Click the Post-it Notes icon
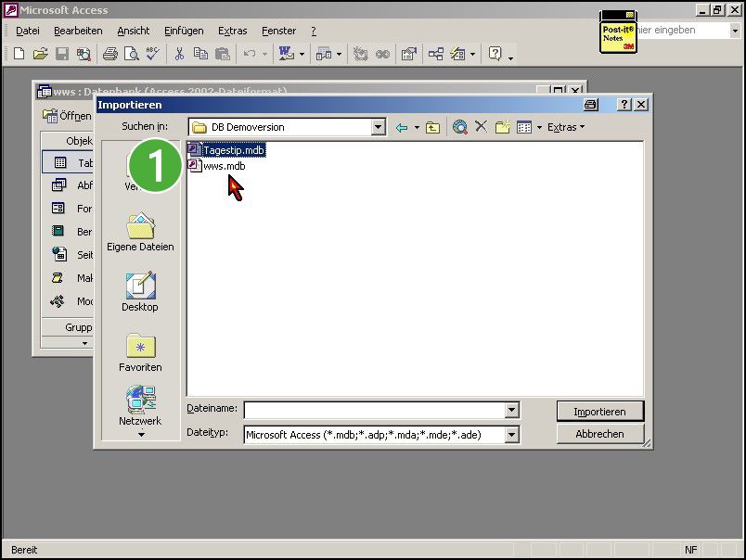This screenshot has height=560, width=746. pyautogui.click(x=618, y=32)
